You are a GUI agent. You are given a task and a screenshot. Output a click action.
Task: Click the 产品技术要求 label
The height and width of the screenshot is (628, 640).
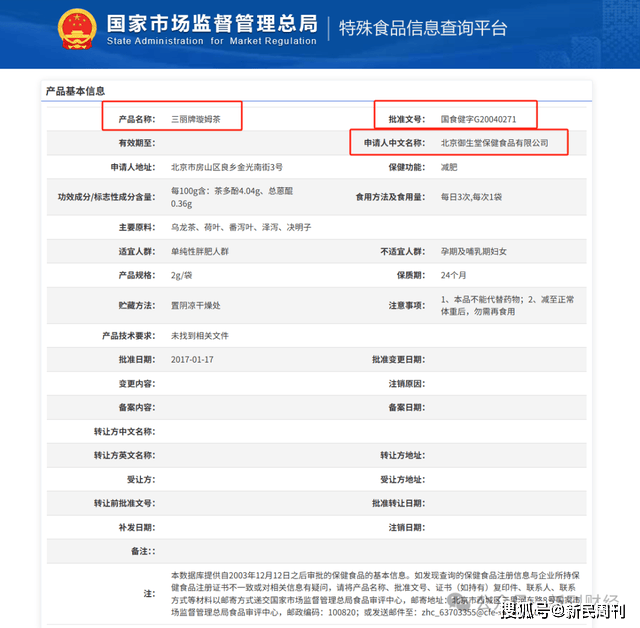pos(129,335)
